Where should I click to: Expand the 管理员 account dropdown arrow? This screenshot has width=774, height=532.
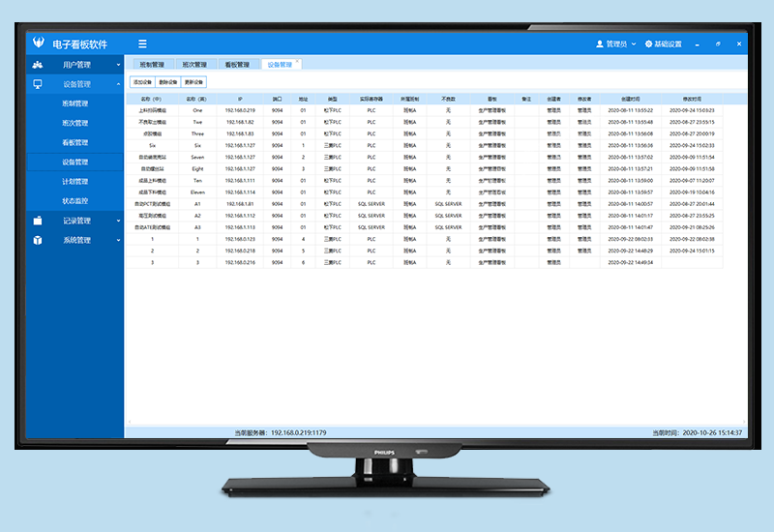[634, 44]
